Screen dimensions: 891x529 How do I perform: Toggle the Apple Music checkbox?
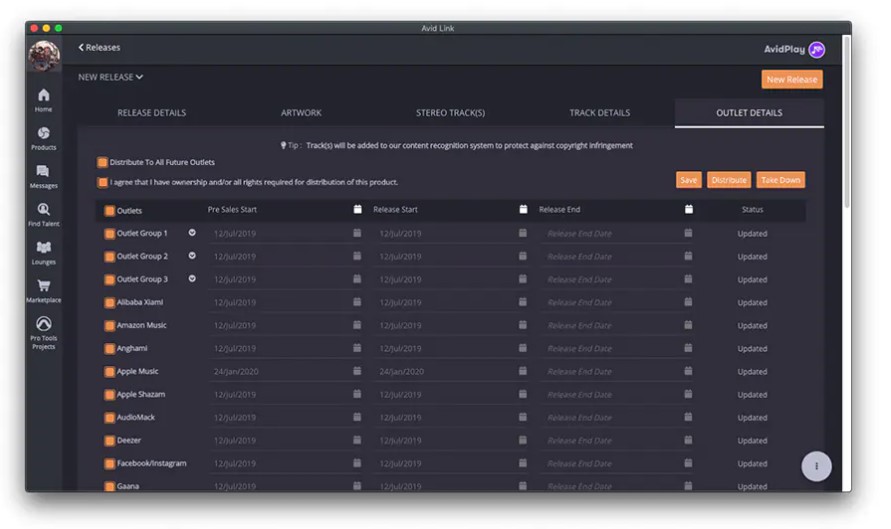pos(109,372)
